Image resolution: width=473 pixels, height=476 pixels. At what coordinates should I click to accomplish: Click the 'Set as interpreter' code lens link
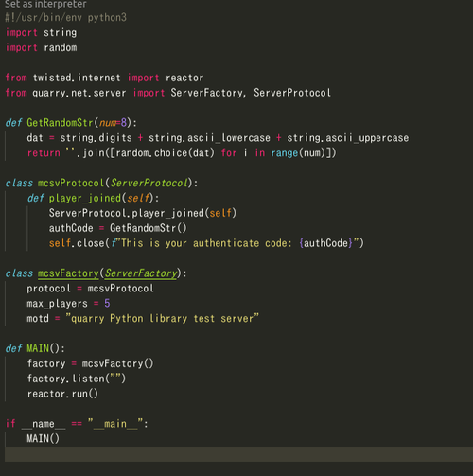click(45, 4)
